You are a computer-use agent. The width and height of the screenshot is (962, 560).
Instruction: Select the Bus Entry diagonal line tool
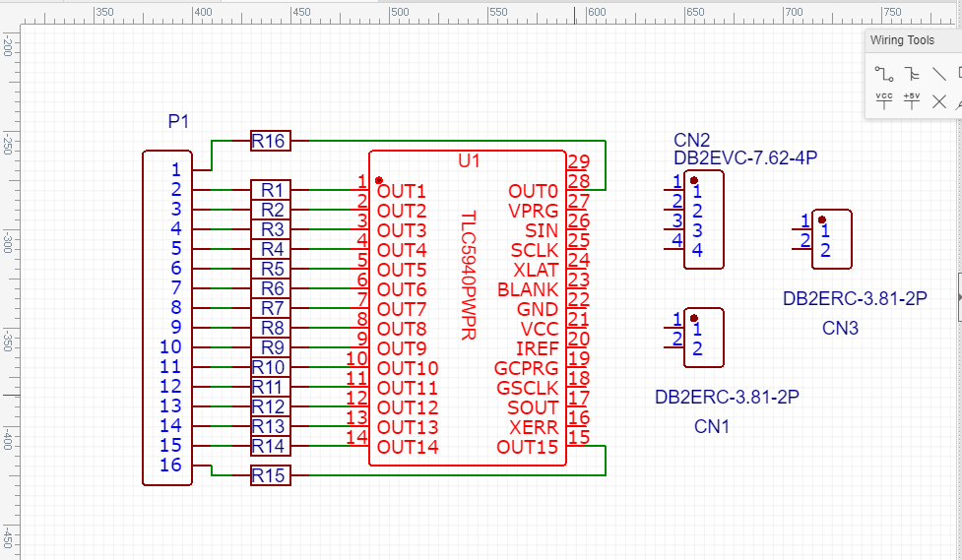pyautogui.click(x=938, y=74)
